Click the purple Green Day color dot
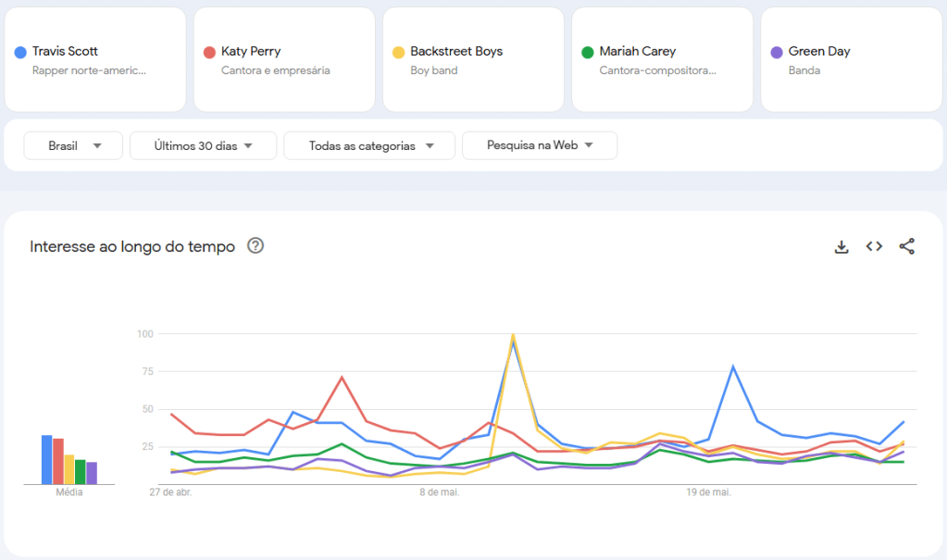Viewport: 947px width, 560px height. click(777, 53)
